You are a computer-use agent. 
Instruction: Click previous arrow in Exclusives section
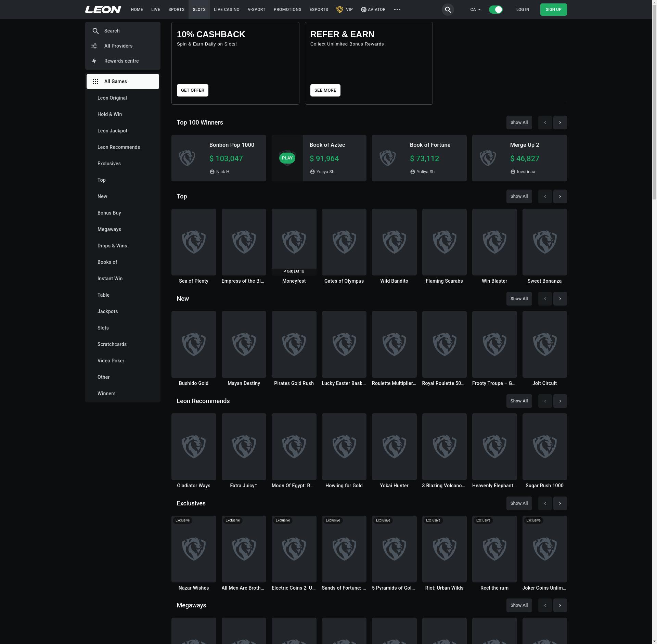545,503
